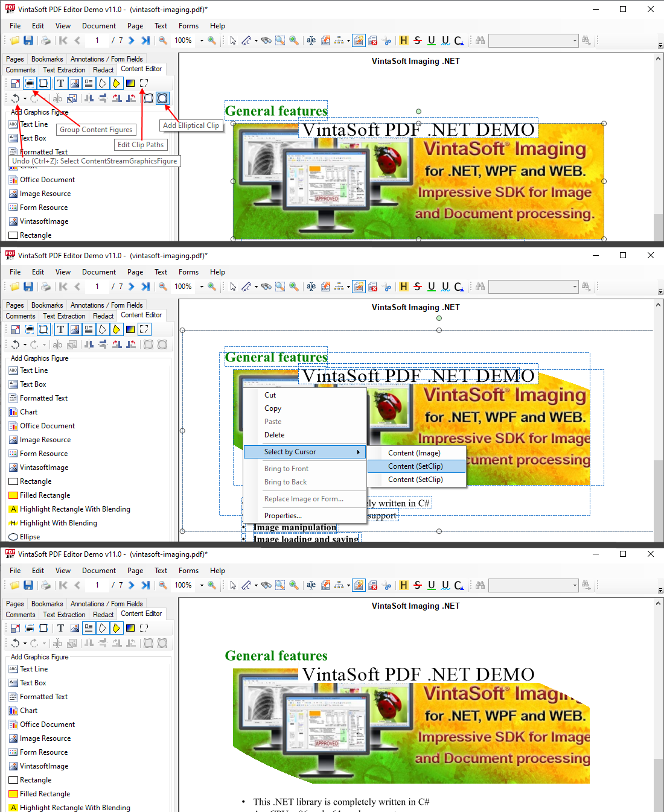The height and width of the screenshot is (812, 664).
Task: Click Delete in the context menu
Action: click(x=274, y=435)
